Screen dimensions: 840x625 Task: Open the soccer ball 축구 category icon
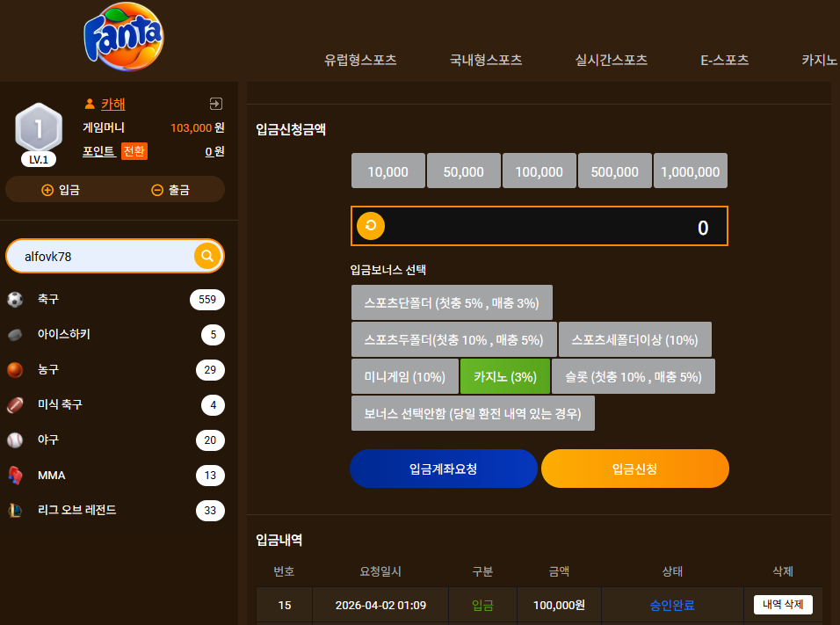pyautogui.click(x=15, y=299)
